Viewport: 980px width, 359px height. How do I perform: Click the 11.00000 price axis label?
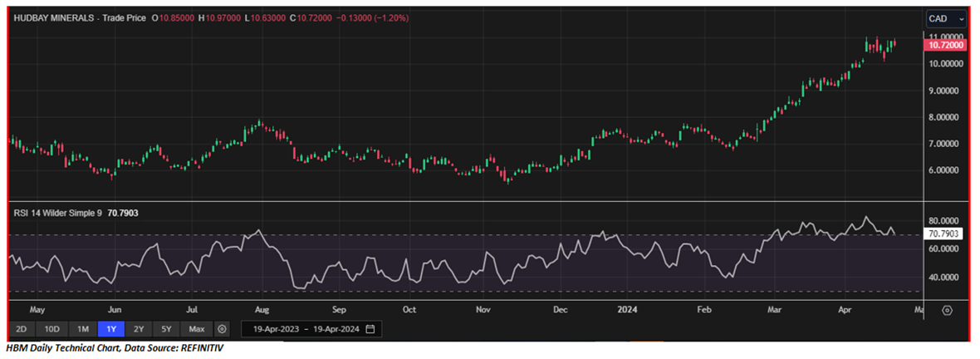[x=946, y=37]
